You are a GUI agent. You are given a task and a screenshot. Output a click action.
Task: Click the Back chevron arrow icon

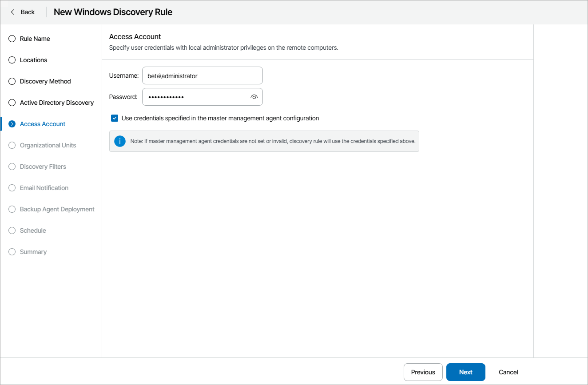coord(12,12)
